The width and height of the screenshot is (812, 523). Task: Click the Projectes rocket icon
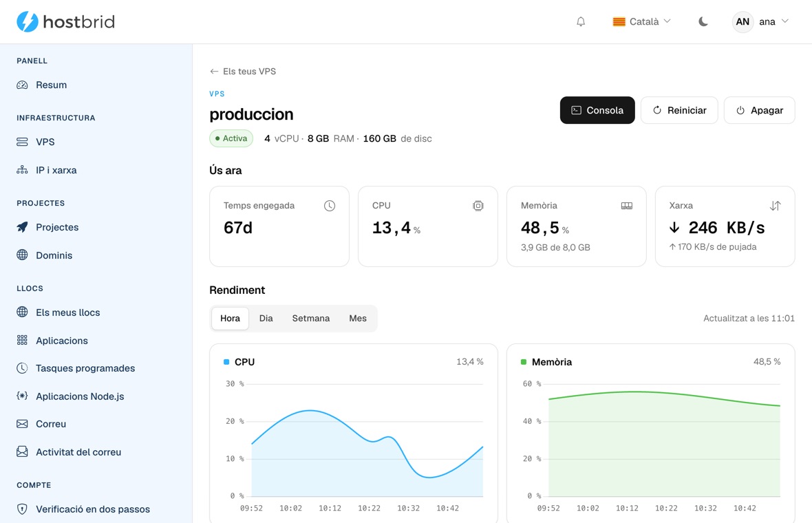point(22,227)
